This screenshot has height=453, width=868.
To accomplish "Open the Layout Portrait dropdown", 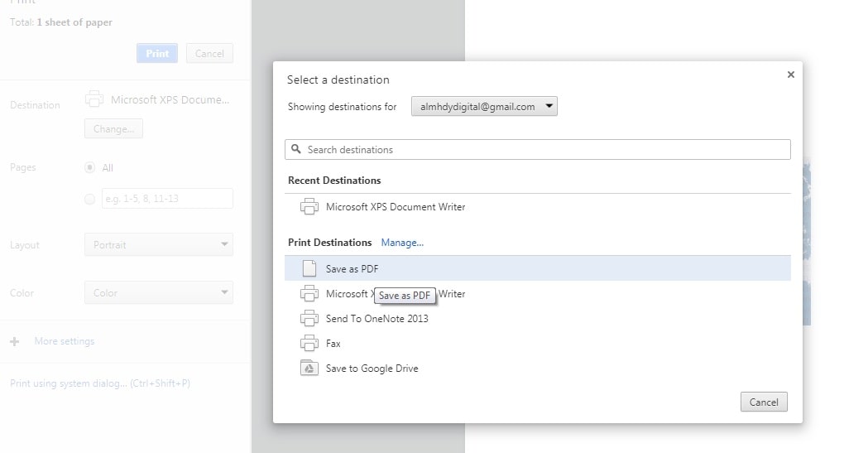I will (x=158, y=245).
